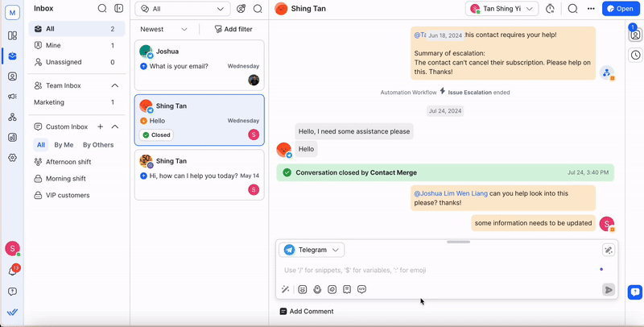
Task: Collapse the inbox sidebar panel
Action: click(x=119, y=9)
